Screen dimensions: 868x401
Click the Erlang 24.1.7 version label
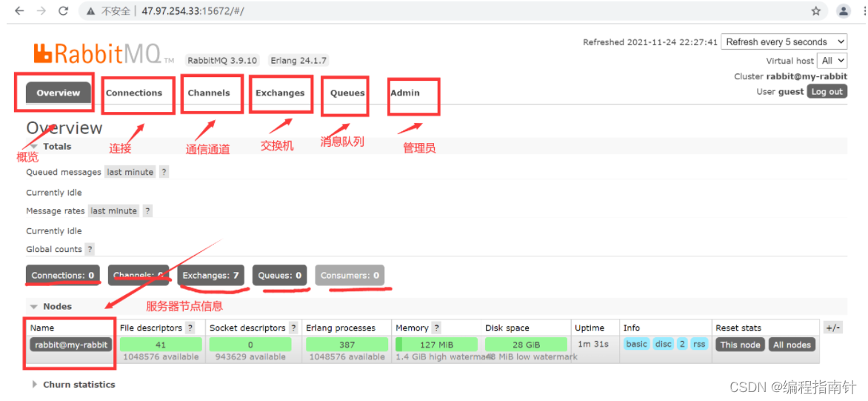point(299,60)
